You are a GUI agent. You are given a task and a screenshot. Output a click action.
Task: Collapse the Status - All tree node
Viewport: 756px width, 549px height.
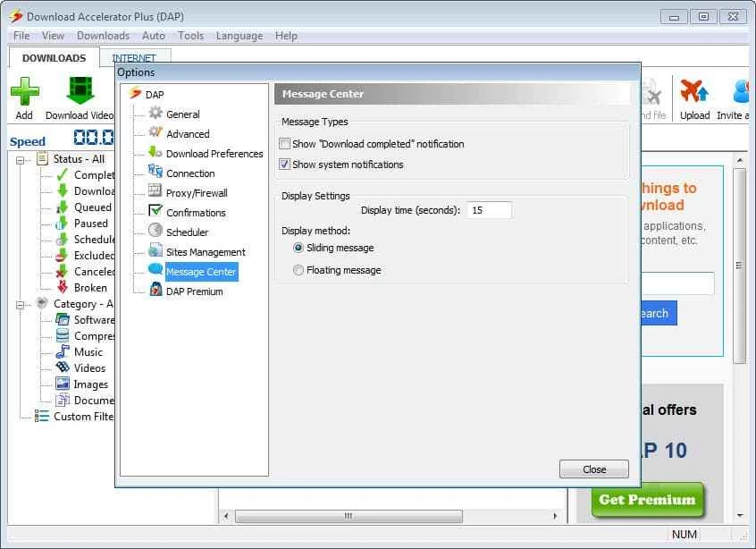[x=21, y=159]
